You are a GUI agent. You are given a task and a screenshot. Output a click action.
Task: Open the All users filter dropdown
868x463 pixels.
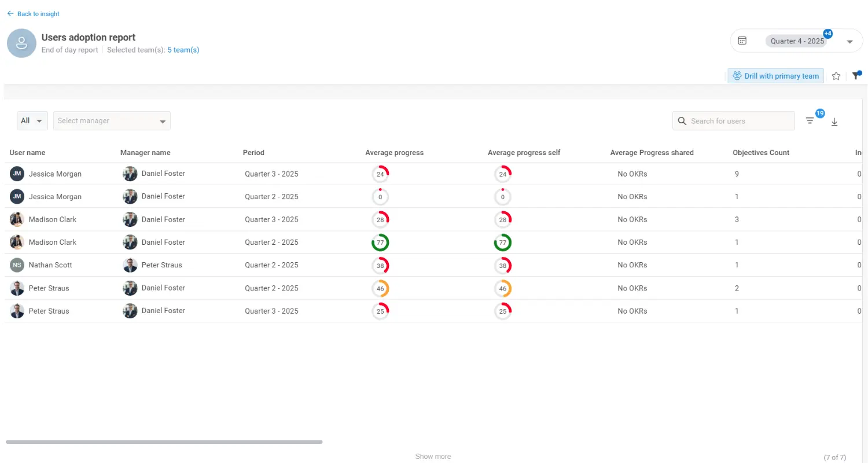tap(32, 120)
